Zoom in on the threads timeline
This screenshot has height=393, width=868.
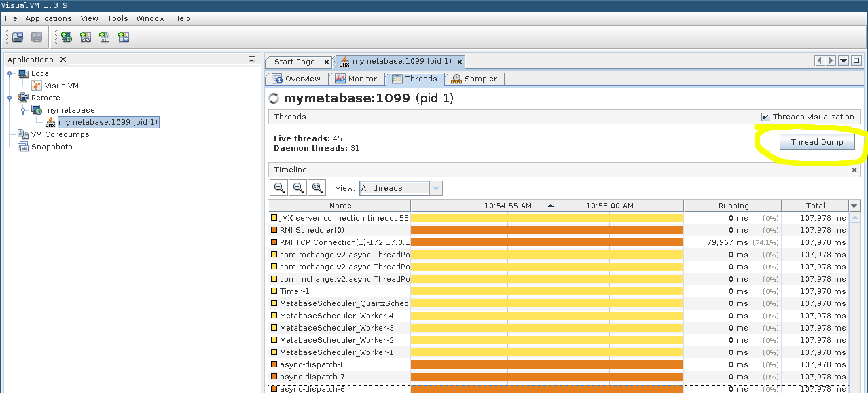(x=279, y=188)
